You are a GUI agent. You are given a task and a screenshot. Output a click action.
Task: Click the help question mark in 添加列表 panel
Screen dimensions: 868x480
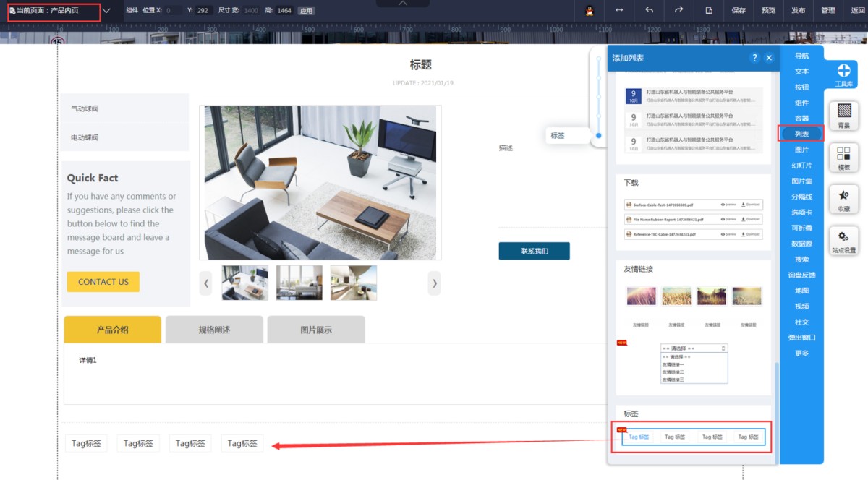click(x=754, y=58)
